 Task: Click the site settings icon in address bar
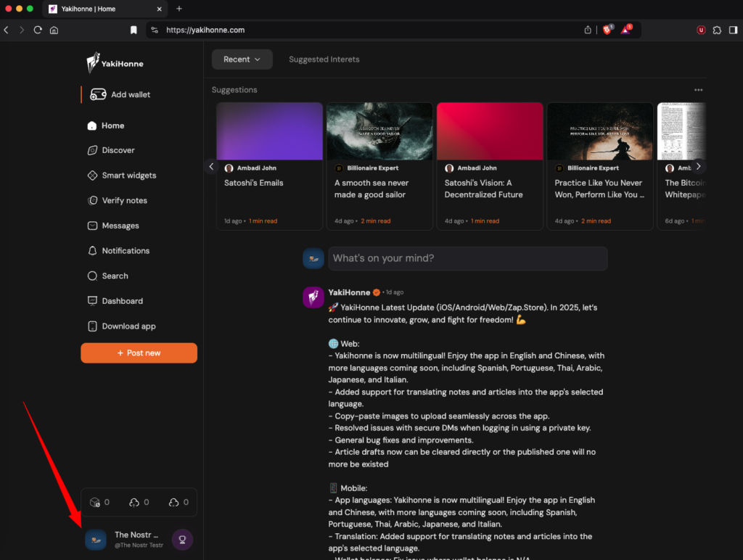coord(155,30)
